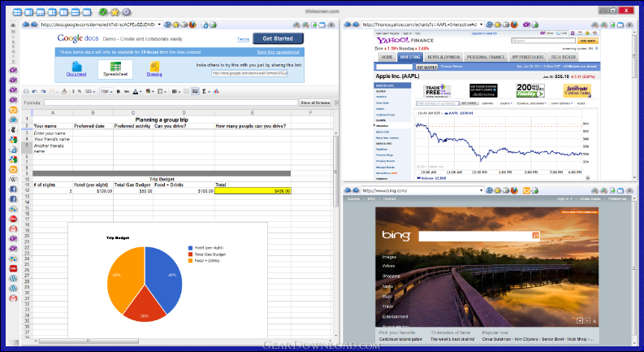Viewport: 644px width, 352px height.
Task: Open the align dropdown in the spreadsheet toolbar
Action: click(x=175, y=91)
